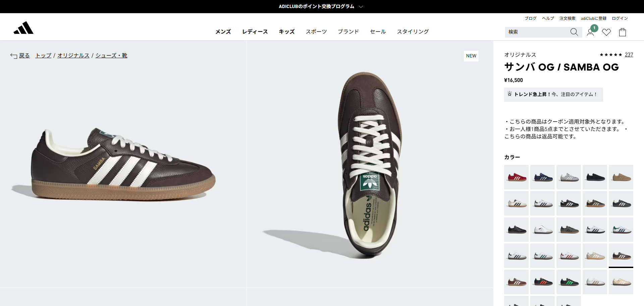Open the side-view Samba product photo

(x=123, y=164)
